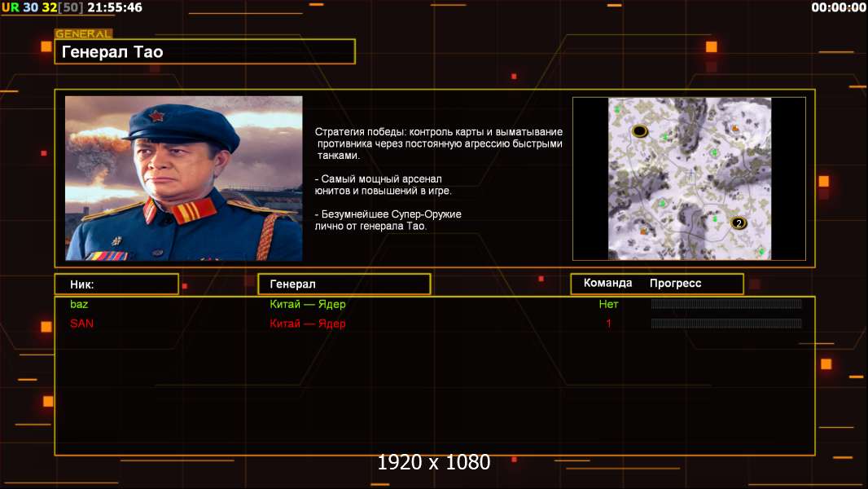The height and width of the screenshot is (489, 868).
Task: Click the GENERAL label tag
Action: [x=84, y=33]
